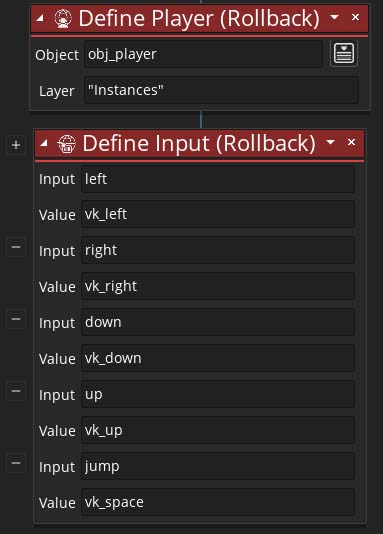Remove the jump input row
Viewport: 383px width, 534px height.
[16, 463]
